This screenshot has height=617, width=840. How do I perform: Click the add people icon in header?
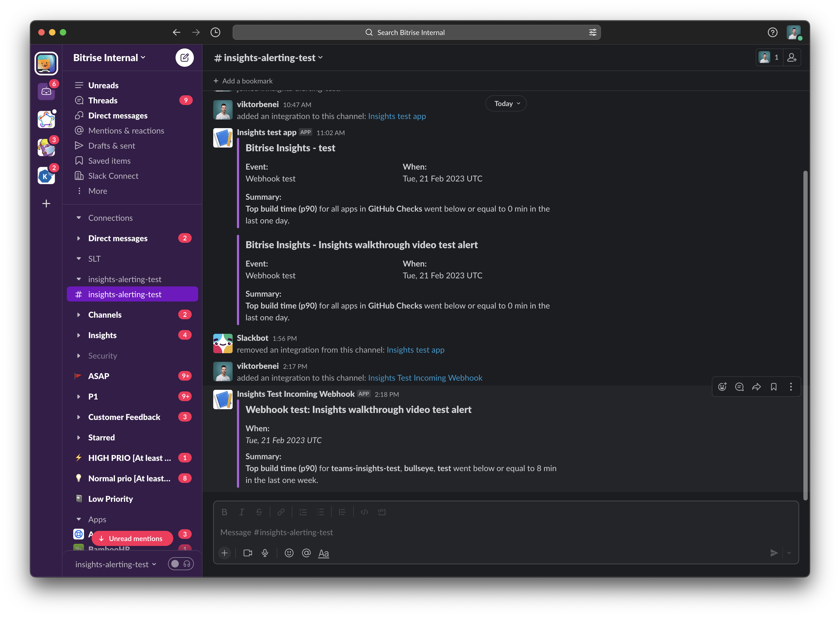[792, 58]
